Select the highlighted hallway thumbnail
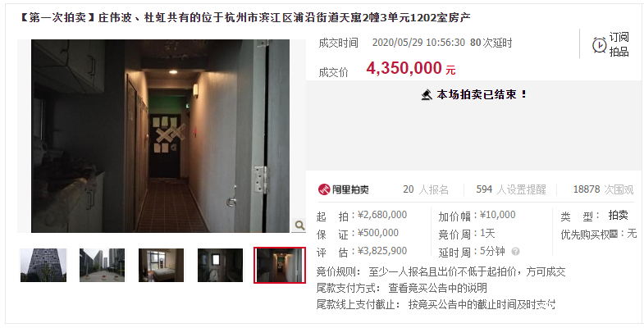The image size is (644, 328). coord(280,265)
